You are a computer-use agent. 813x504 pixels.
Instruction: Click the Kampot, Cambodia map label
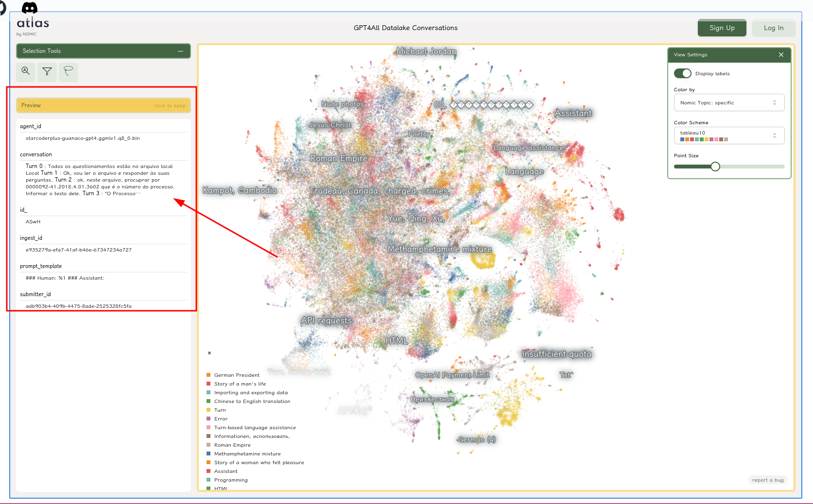tap(240, 190)
